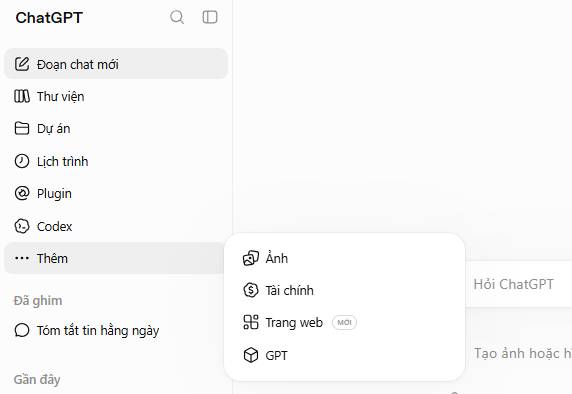Image resolution: width=572 pixels, height=394 pixels.
Task: Open Thư viện via its books icon
Action: pos(22,96)
